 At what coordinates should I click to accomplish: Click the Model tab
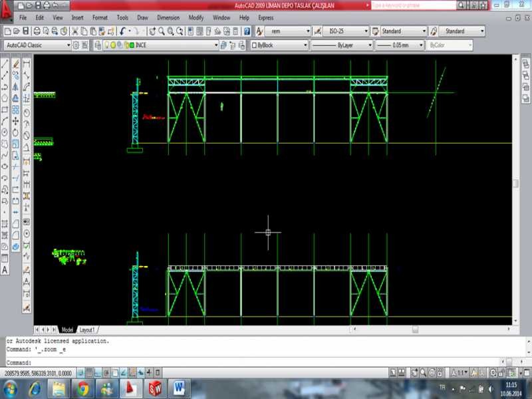coord(67,329)
